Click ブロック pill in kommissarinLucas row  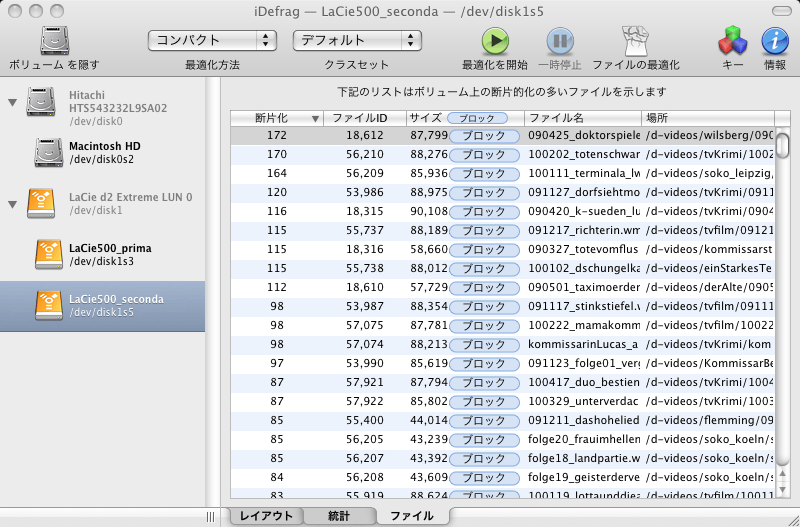484,344
